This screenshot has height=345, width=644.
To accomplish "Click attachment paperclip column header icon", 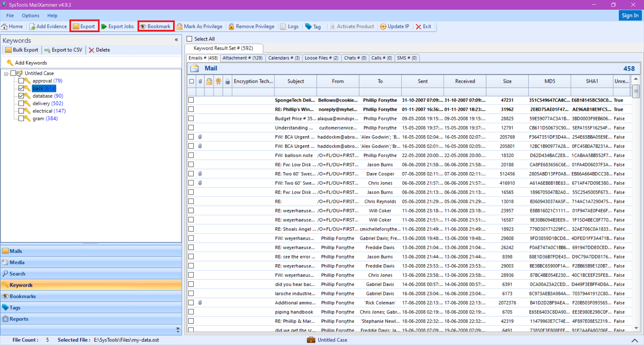I will 200,81.
